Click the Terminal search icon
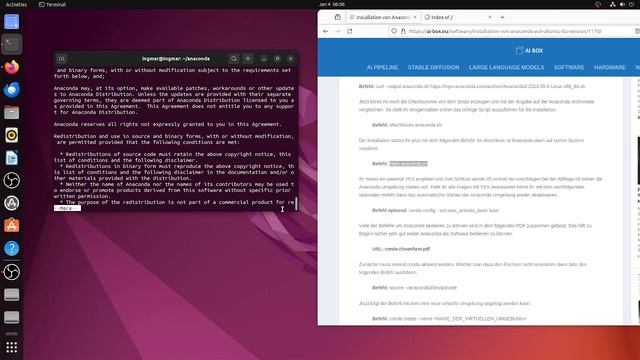Image resolution: width=640 pixels, height=360 pixels. pyautogui.click(x=234, y=59)
